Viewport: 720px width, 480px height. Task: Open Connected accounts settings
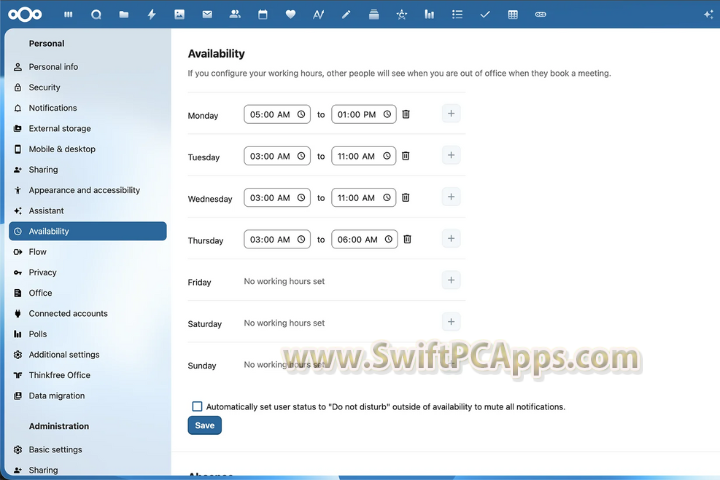click(88, 314)
